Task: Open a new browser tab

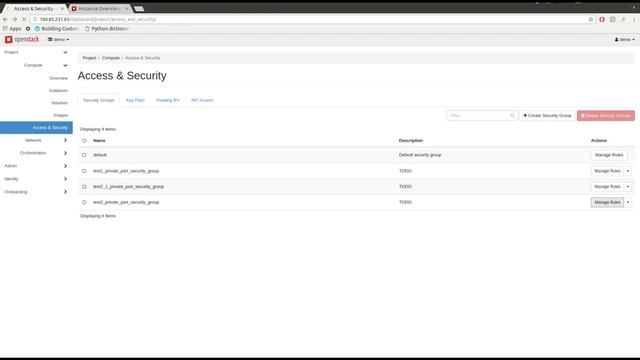Action: pyautogui.click(x=139, y=9)
